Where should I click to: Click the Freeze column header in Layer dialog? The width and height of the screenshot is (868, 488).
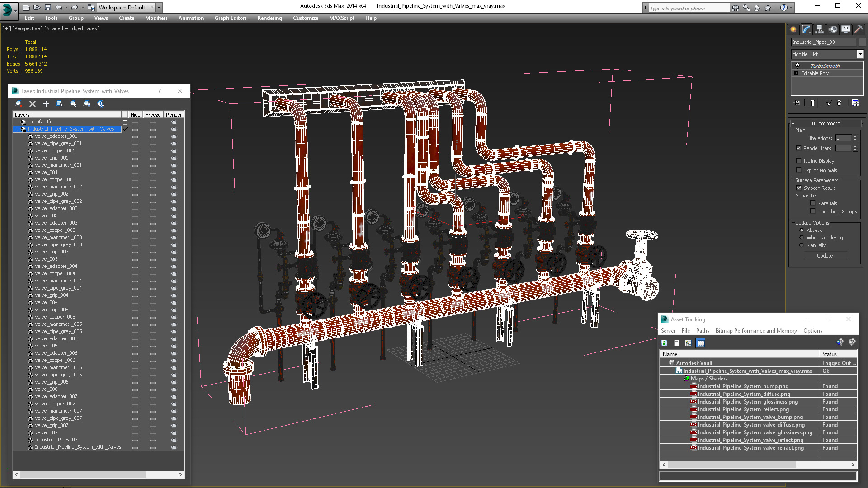pos(153,115)
